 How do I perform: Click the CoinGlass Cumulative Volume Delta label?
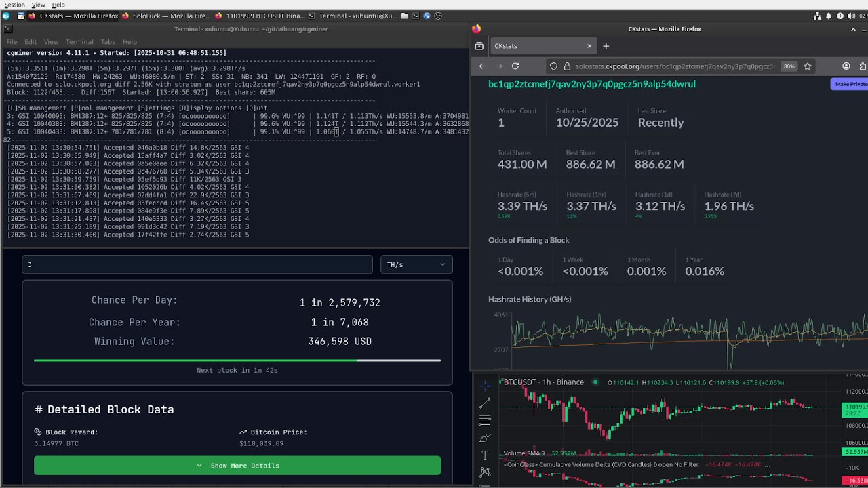[x=600, y=465]
